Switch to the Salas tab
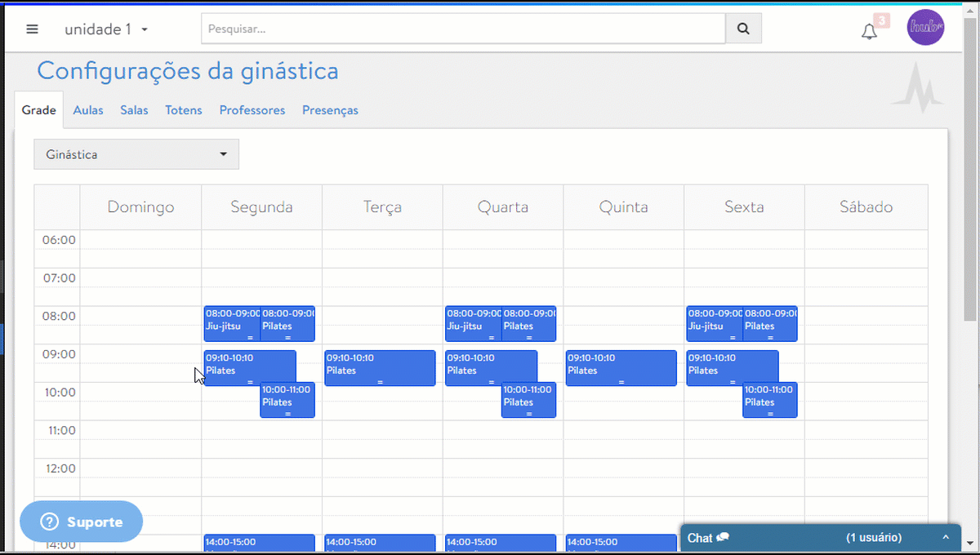980x555 pixels. [x=134, y=110]
